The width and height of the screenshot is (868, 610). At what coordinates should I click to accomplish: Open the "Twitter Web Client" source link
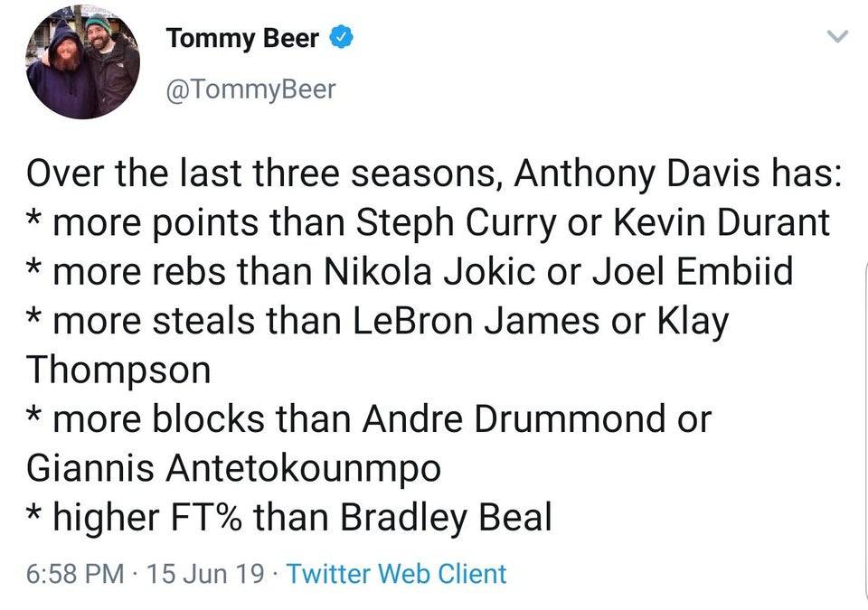[x=396, y=573]
